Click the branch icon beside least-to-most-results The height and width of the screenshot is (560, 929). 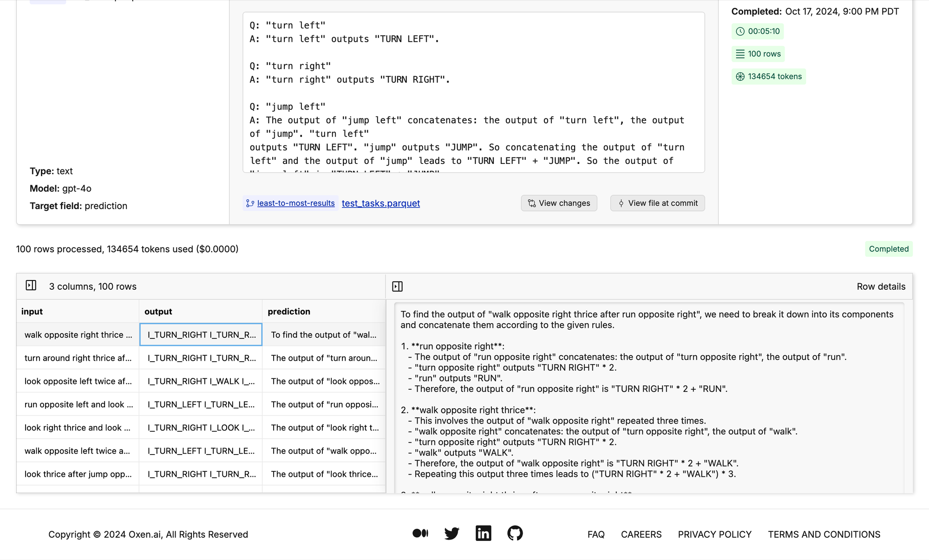pyautogui.click(x=250, y=203)
